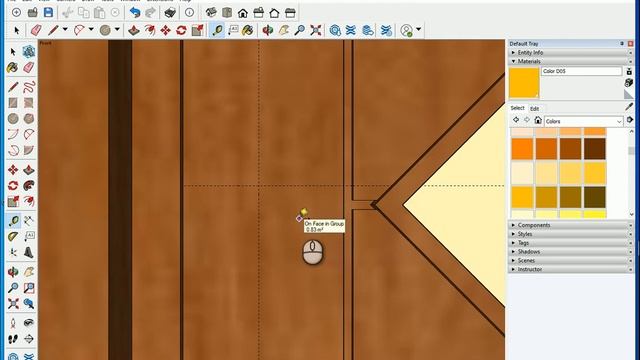Select the Orbit tool in top toolbar
Screen dimensions: 640x360
point(267,30)
